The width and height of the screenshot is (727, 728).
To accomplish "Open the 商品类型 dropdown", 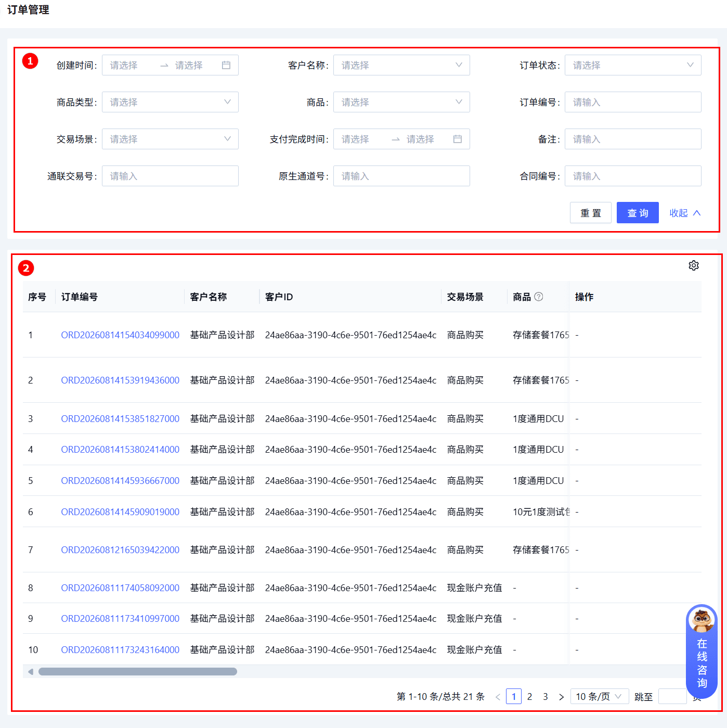I will pos(170,102).
